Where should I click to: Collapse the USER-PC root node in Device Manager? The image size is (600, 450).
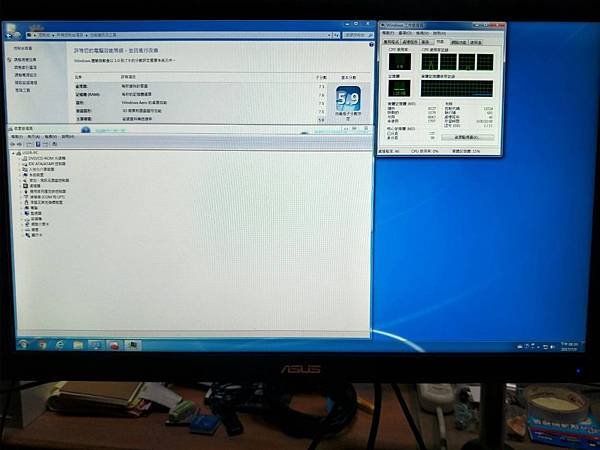[13, 153]
